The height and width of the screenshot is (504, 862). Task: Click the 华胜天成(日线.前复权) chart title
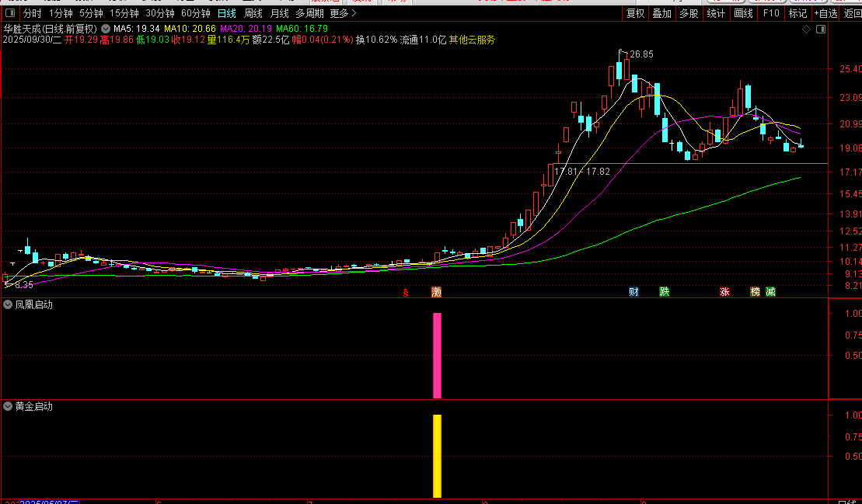click(50, 29)
